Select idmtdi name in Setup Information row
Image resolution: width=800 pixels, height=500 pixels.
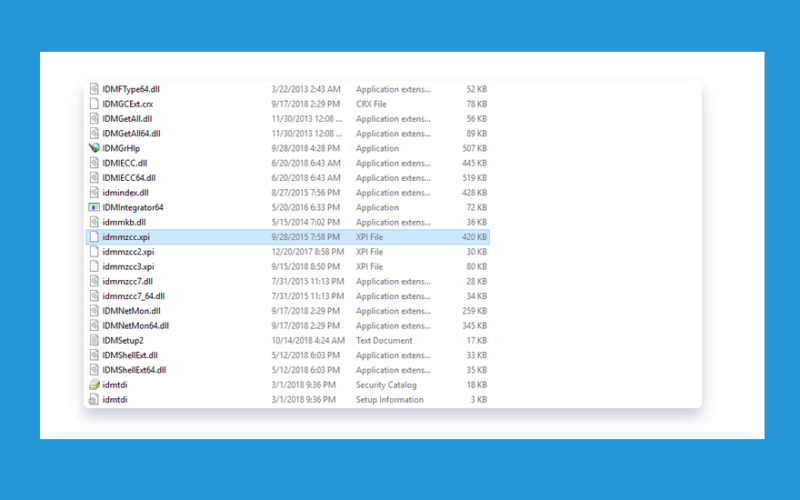[115, 400]
